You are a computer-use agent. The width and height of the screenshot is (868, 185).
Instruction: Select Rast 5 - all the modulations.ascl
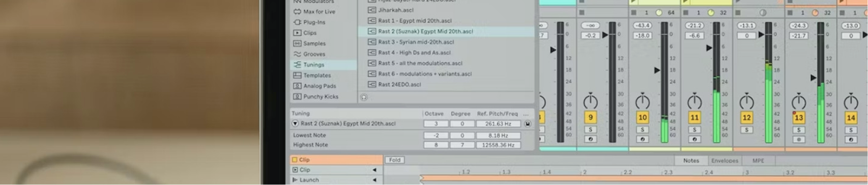(446, 63)
